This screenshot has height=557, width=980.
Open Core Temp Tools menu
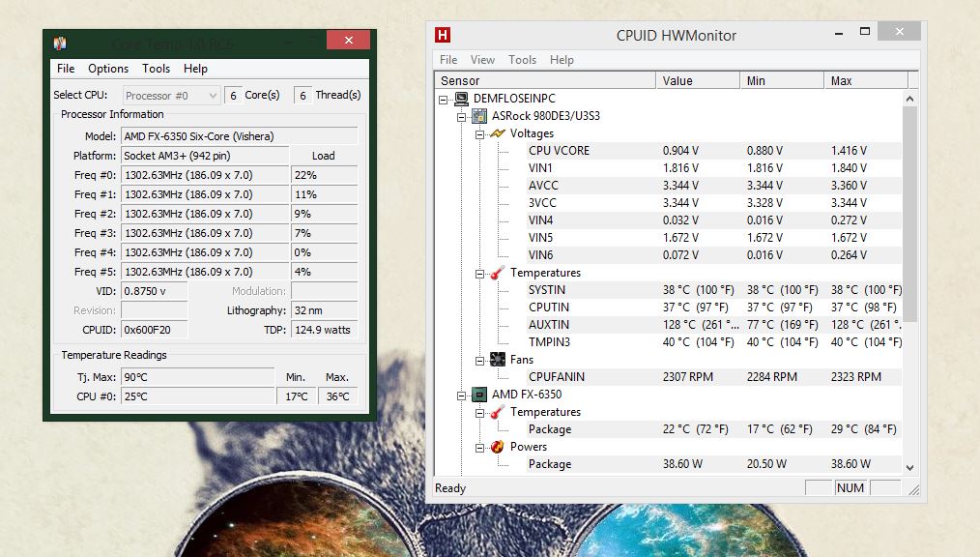156,68
